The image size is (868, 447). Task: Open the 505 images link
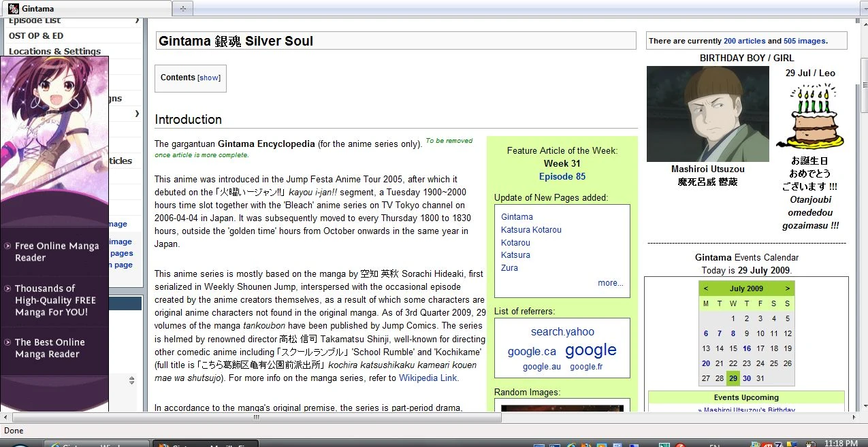(804, 41)
